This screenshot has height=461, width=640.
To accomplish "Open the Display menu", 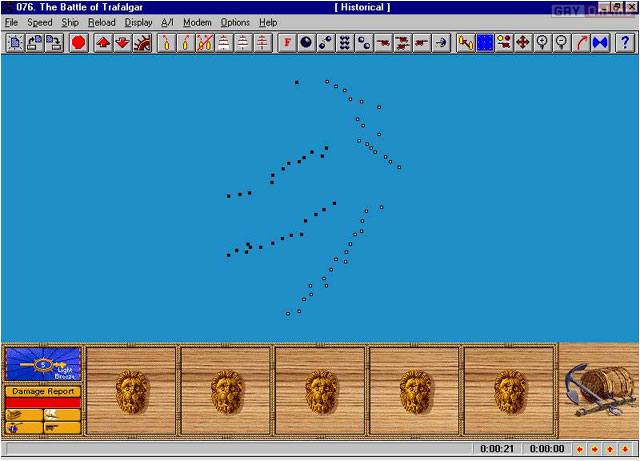I will (x=138, y=22).
